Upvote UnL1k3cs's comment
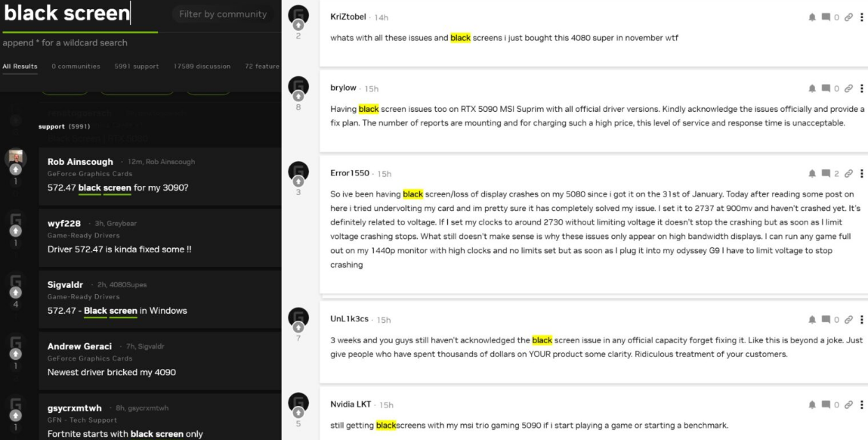The height and width of the screenshot is (440, 868). [299, 327]
